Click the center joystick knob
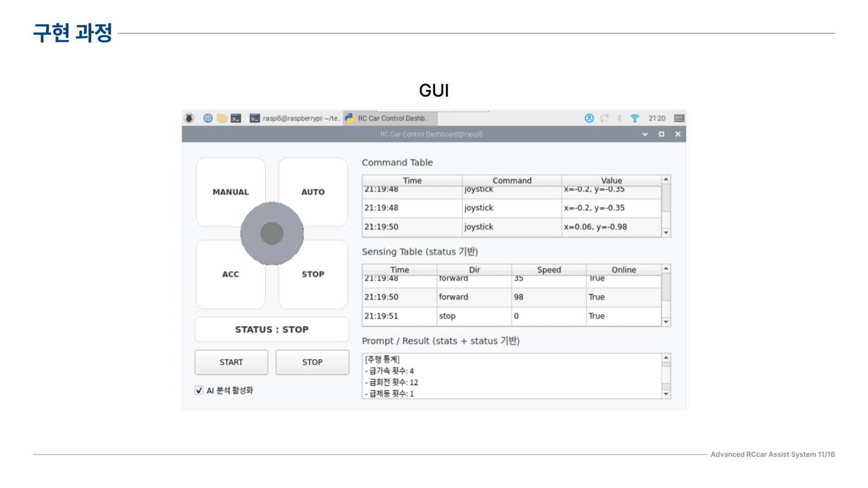Viewport: 868px width, 488px height. 272,234
